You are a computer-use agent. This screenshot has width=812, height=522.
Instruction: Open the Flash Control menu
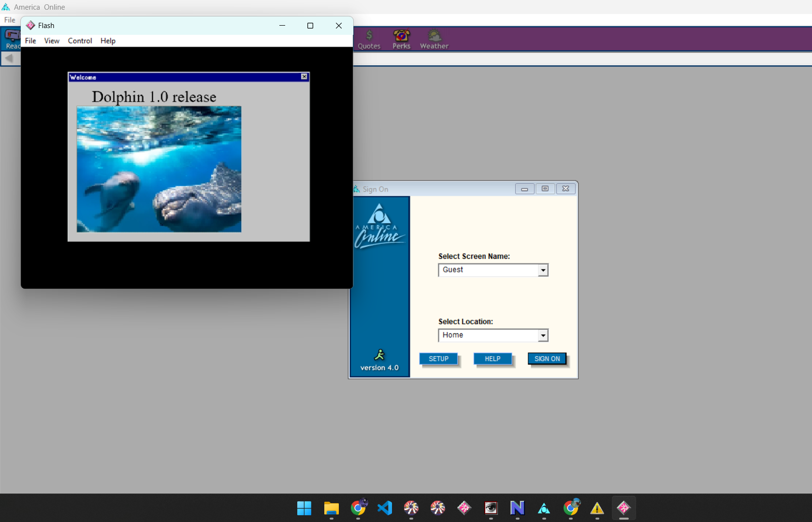click(80, 41)
